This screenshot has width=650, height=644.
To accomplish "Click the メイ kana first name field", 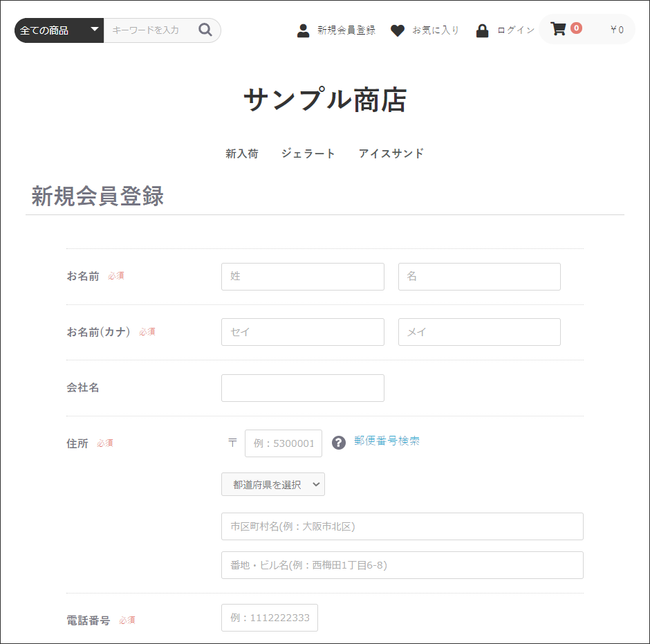I will click(x=479, y=332).
